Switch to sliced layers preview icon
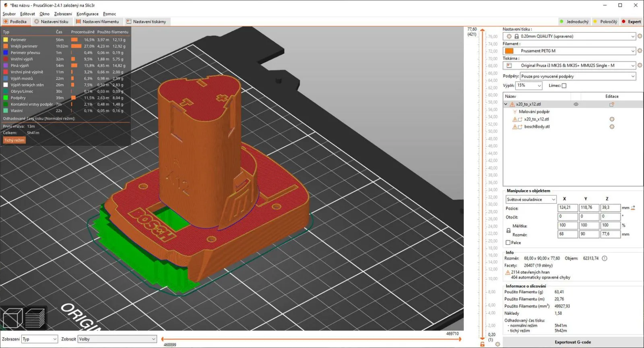644x348 pixels. point(35,318)
